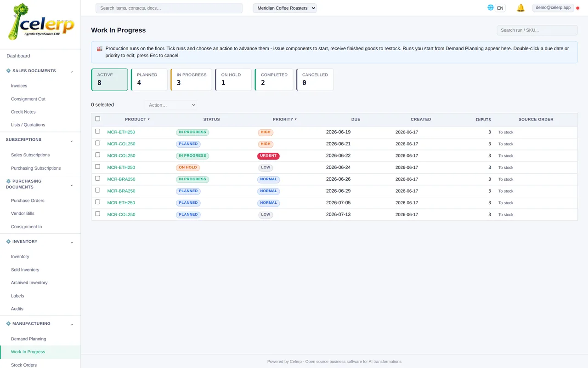Select all runs with header checkbox
588x368 pixels.
pyautogui.click(x=97, y=119)
